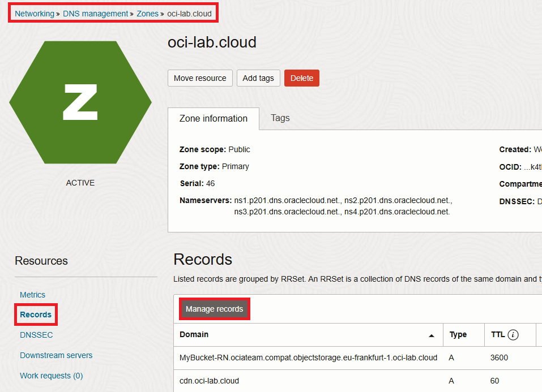Navigate to Zones breadcrumb
This screenshot has height=392, width=542.
148,14
